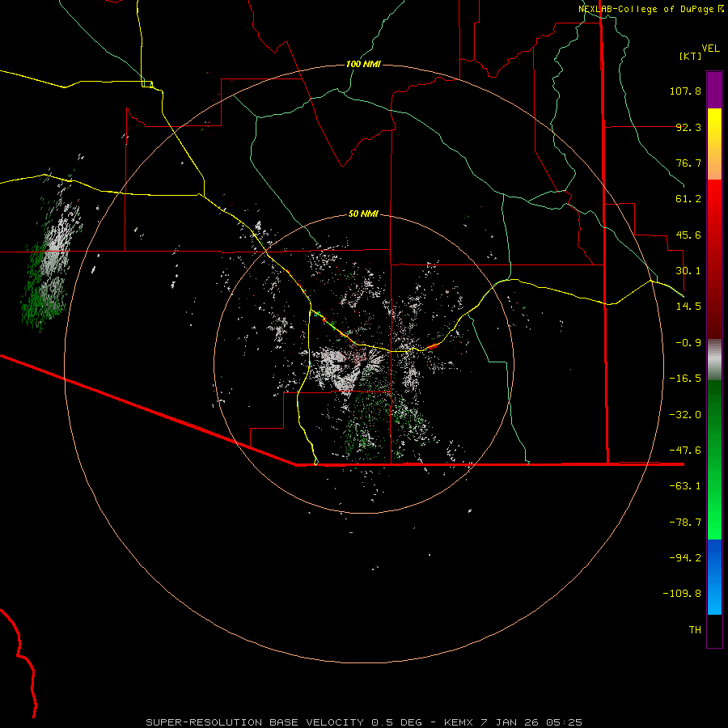
Task: Click the red segment of the velocity color bar
Action: click(x=714, y=259)
